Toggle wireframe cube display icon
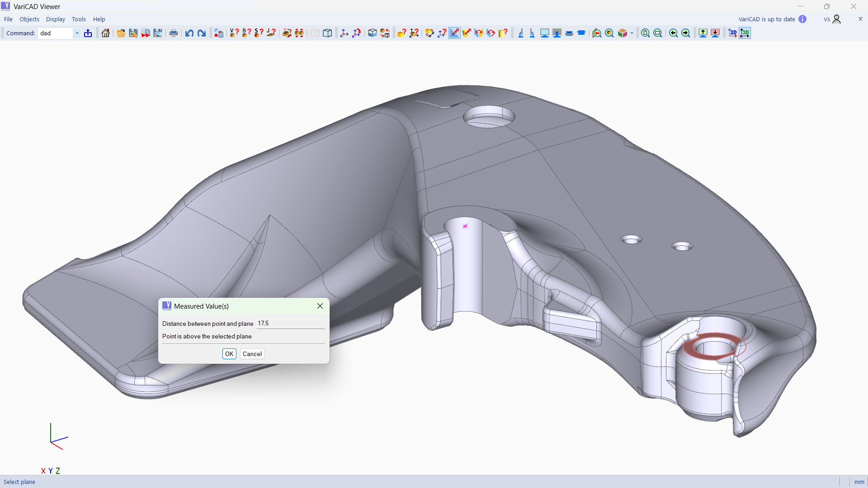Screen dimensions: 868x488 click(328, 33)
